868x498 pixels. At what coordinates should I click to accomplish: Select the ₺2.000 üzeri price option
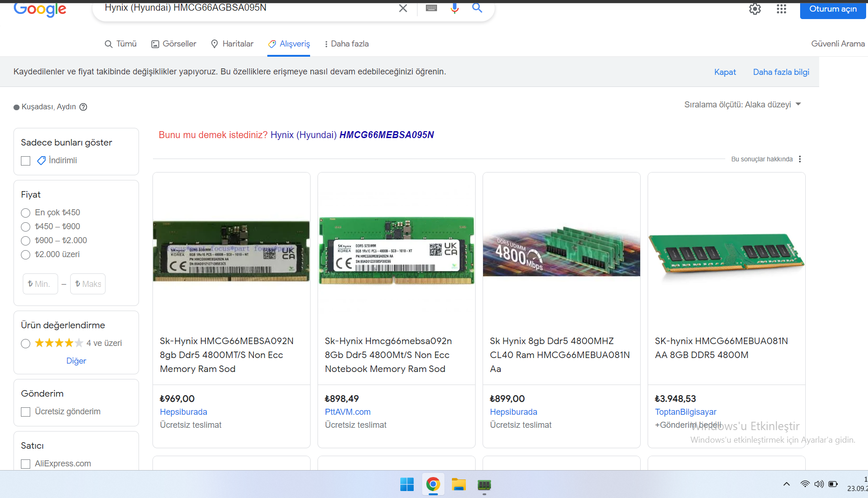click(26, 255)
